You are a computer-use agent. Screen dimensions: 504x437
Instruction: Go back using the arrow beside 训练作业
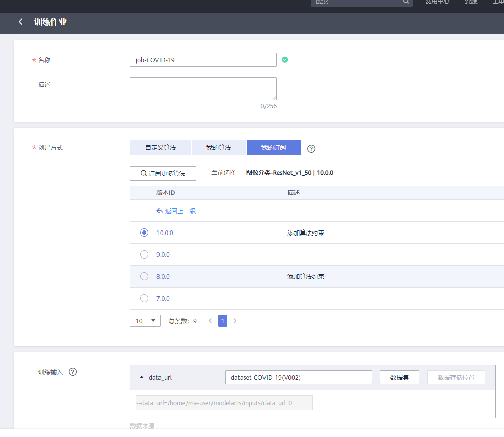pos(21,22)
